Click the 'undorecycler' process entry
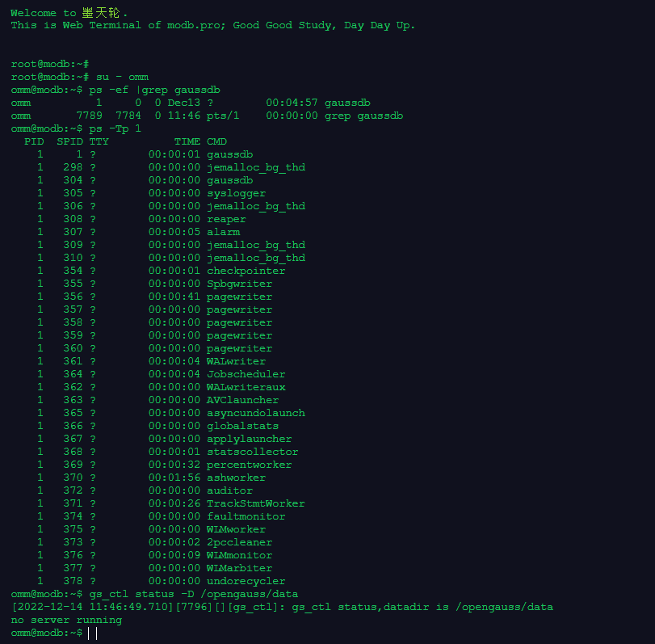Viewport: 655px width, 644px height. point(246,581)
